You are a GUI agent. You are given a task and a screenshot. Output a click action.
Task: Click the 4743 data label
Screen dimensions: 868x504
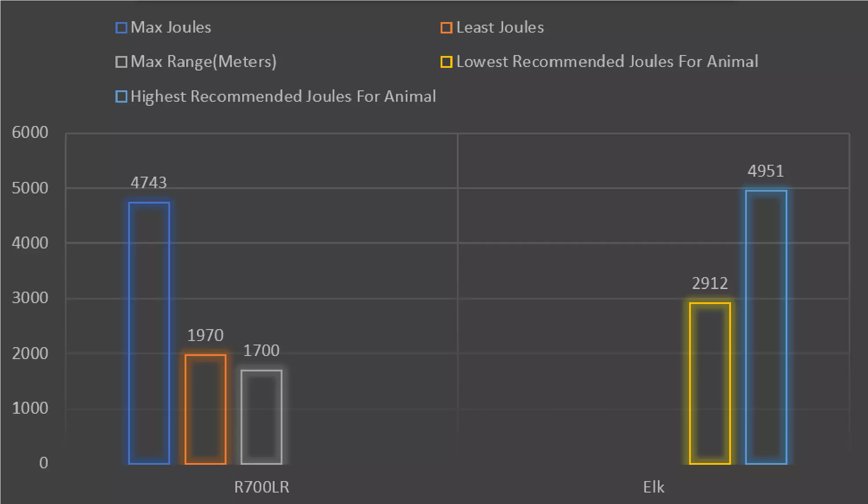coord(149,182)
